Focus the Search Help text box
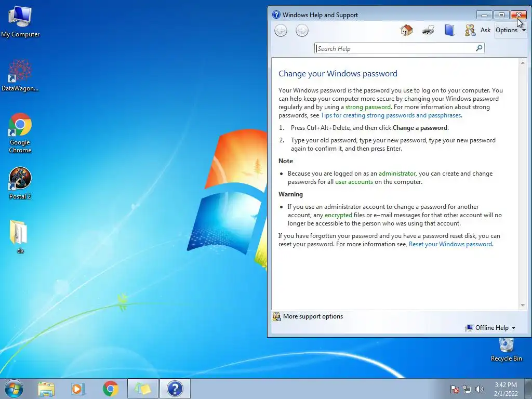Screen dimensions: 532x399 [395, 48]
